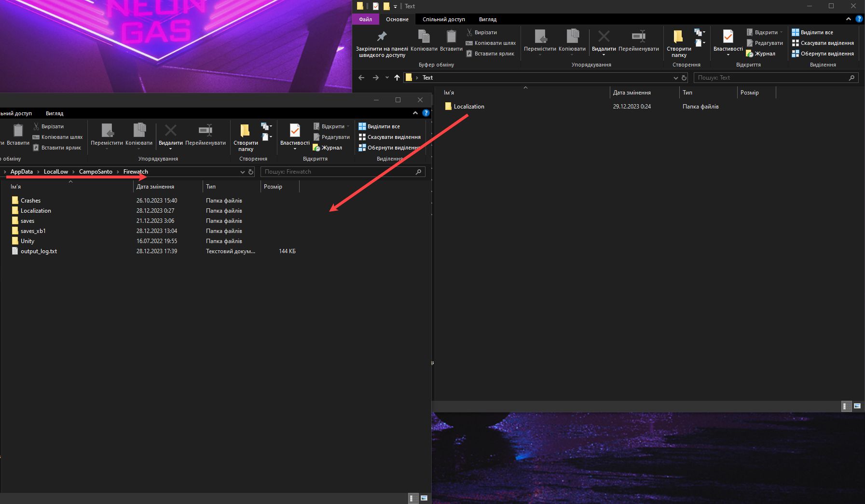Open Help in the Text window
The width and height of the screenshot is (865, 504).
[x=859, y=19]
